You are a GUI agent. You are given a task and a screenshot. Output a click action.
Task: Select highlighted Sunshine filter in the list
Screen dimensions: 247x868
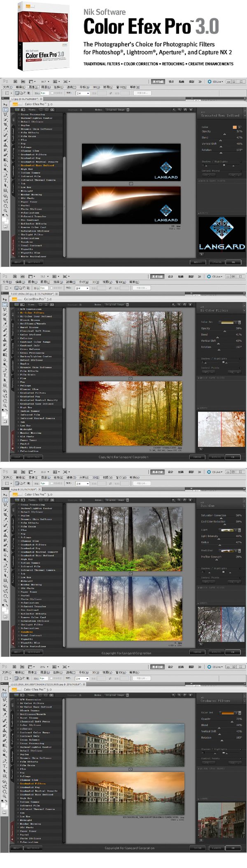pos(27,632)
